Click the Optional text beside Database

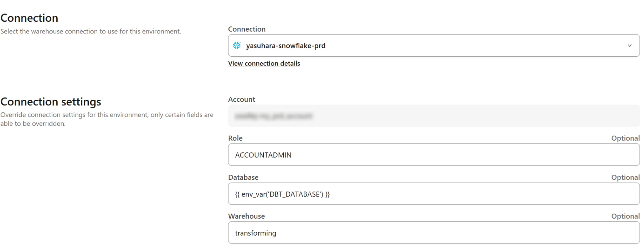625,177
